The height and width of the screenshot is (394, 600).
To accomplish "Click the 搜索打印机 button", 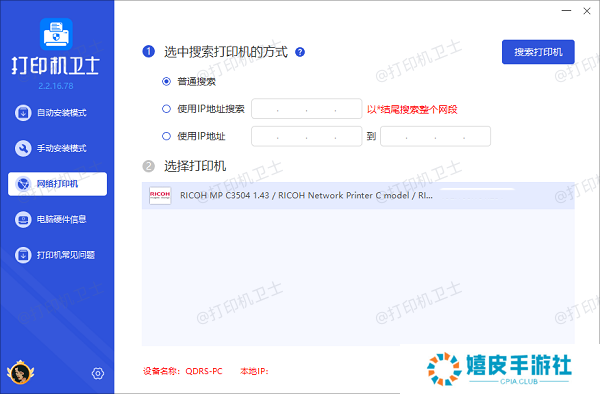I will tap(538, 52).
